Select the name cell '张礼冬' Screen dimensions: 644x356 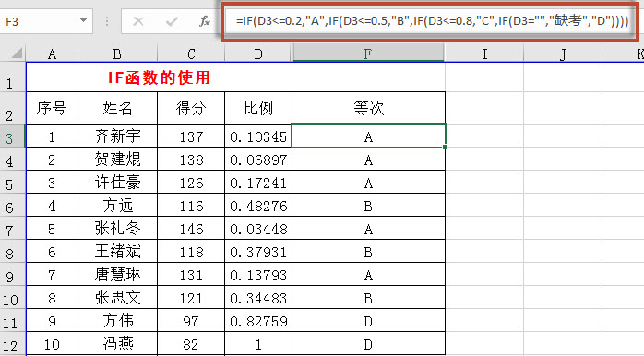117,228
